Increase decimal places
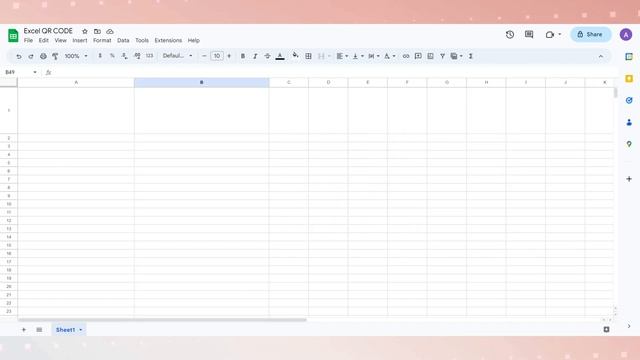The image size is (640, 360). pos(137,56)
